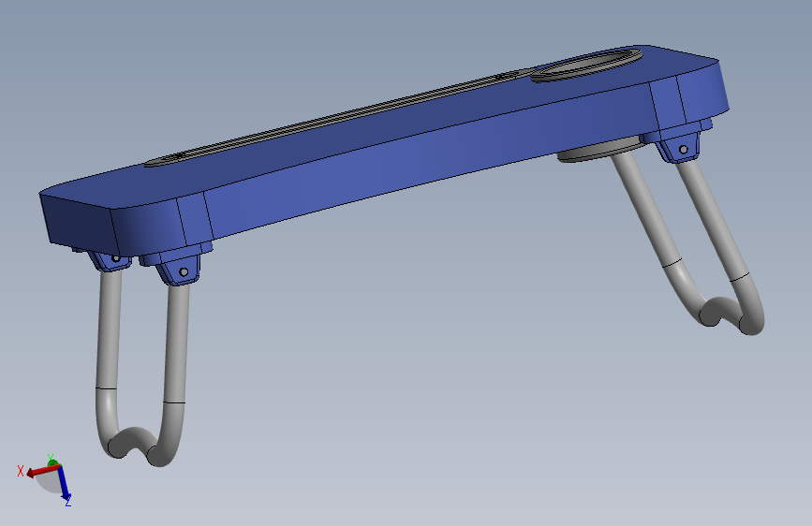Click the red X axis of the orientation triad
Screen dimensions: 812x526
pos(42,470)
